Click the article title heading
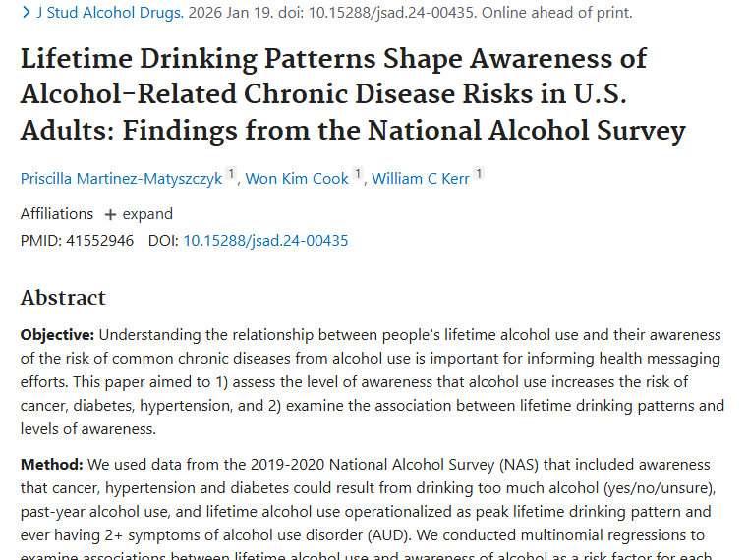The image size is (747, 560). tap(334, 94)
